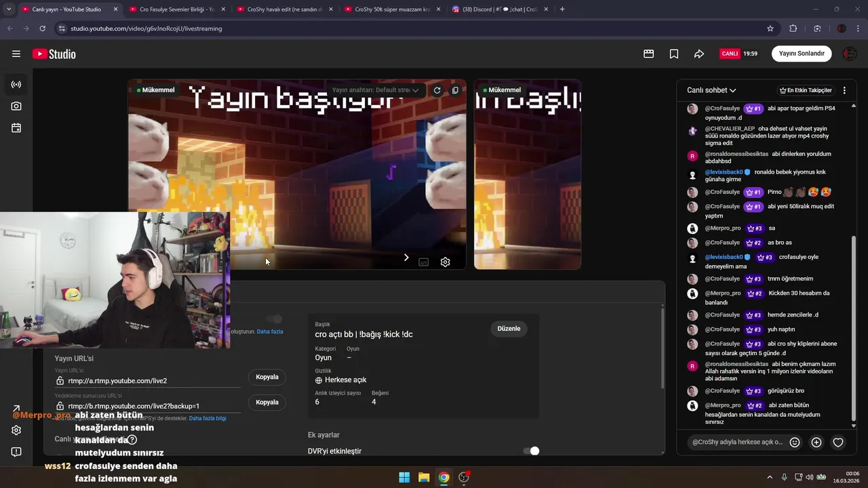Toggle the switch above Daha fazla link

[x=274, y=319]
